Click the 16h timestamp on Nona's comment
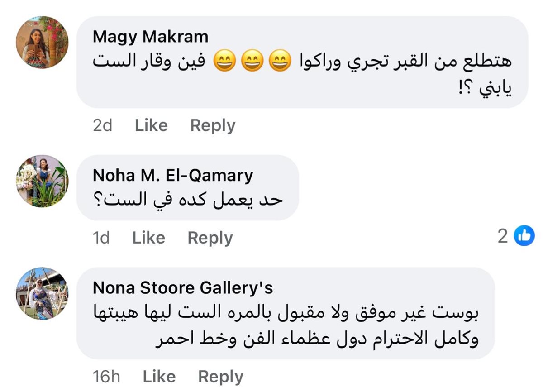The image size is (543, 392). 106,377
